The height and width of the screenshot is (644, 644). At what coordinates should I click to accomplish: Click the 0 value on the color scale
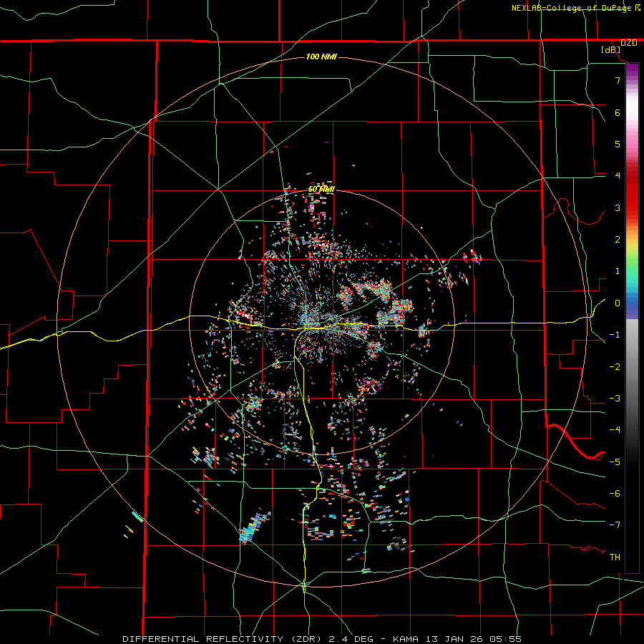click(x=618, y=303)
